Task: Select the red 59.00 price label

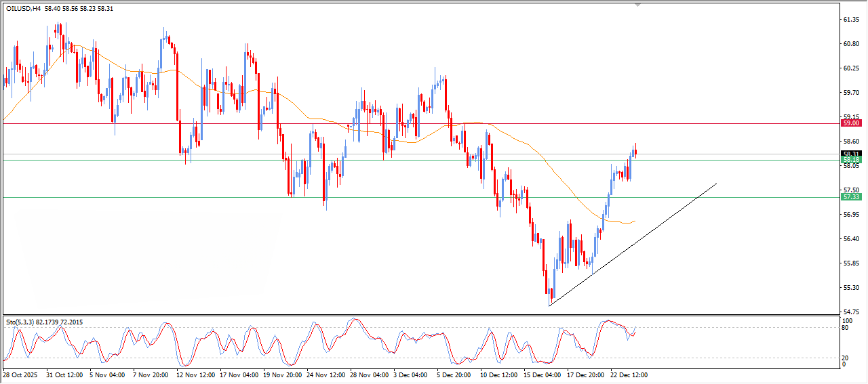Action: [x=850, y=123]
